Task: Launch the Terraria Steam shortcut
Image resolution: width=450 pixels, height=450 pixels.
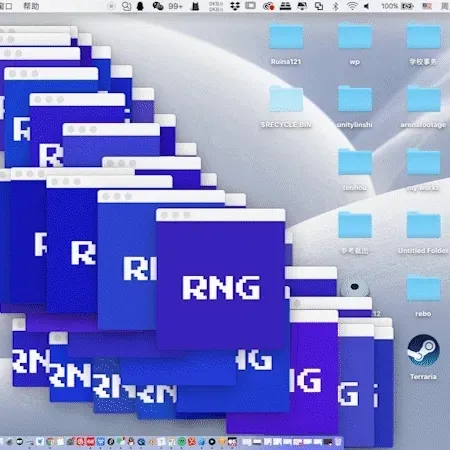Action: [423, 351]
